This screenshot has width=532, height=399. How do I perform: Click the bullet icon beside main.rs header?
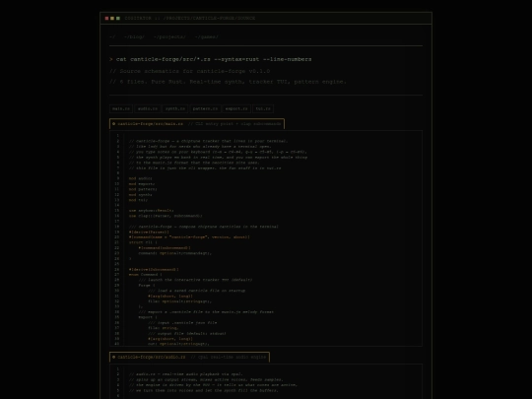point(113,124)
